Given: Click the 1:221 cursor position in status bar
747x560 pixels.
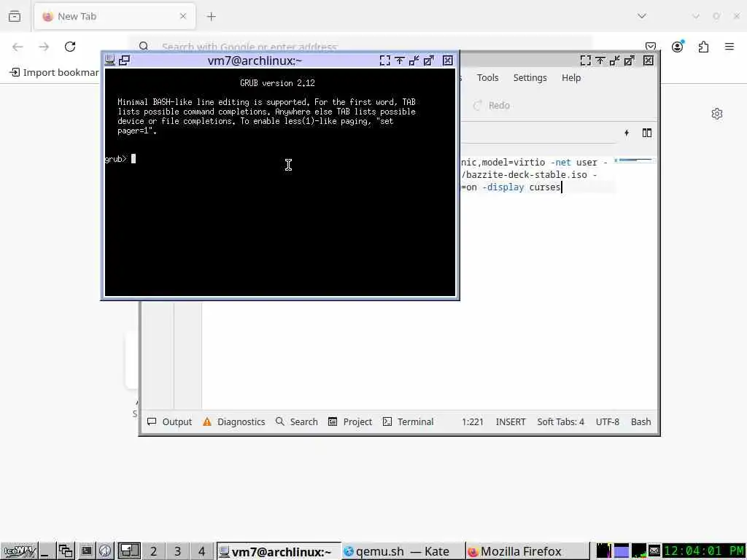Looking at the screenshot, I should pos(473,422).
